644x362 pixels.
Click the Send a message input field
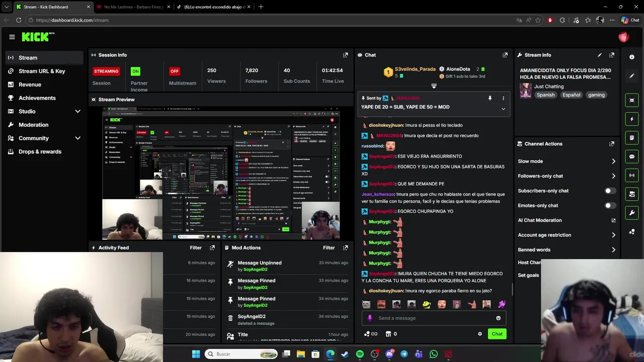click(434, 318)
